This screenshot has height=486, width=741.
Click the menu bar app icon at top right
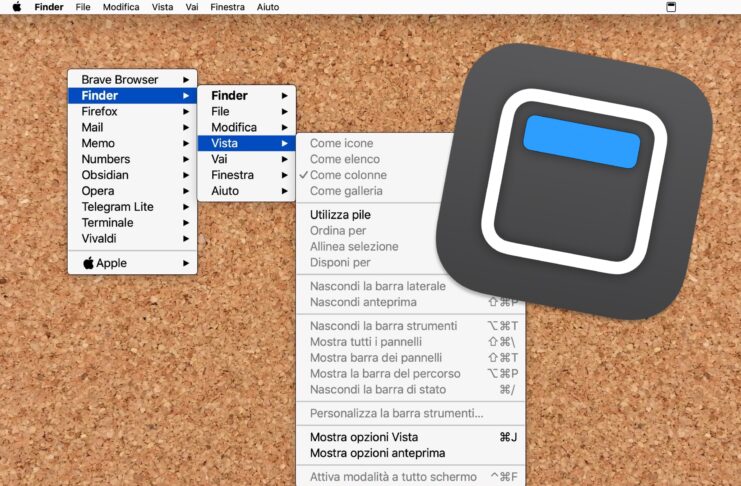671,7
